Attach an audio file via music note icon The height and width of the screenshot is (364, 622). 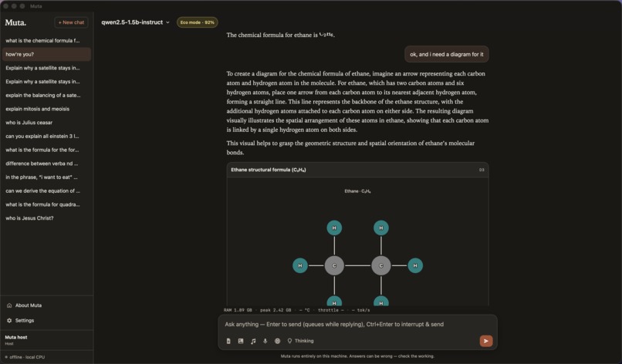tap(253, 341)
